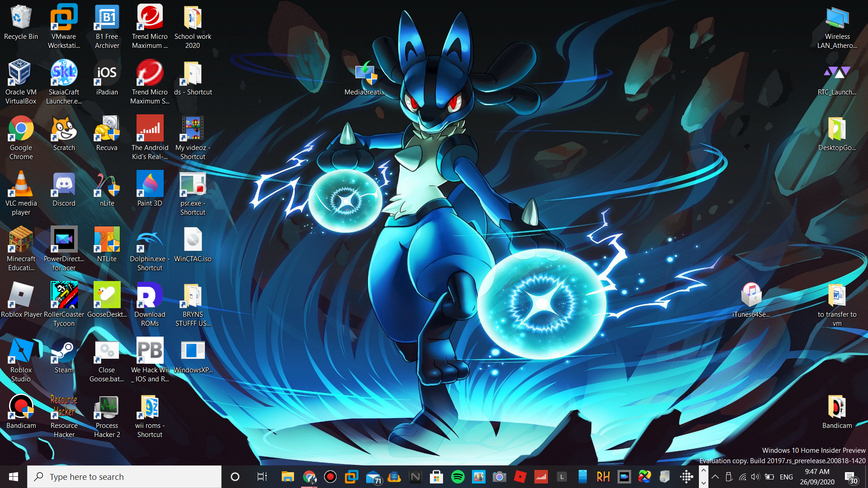This screenshot has height=488, width=868.
Task: Open Action Center with 30 notifications
Action: tap(851, 477)
